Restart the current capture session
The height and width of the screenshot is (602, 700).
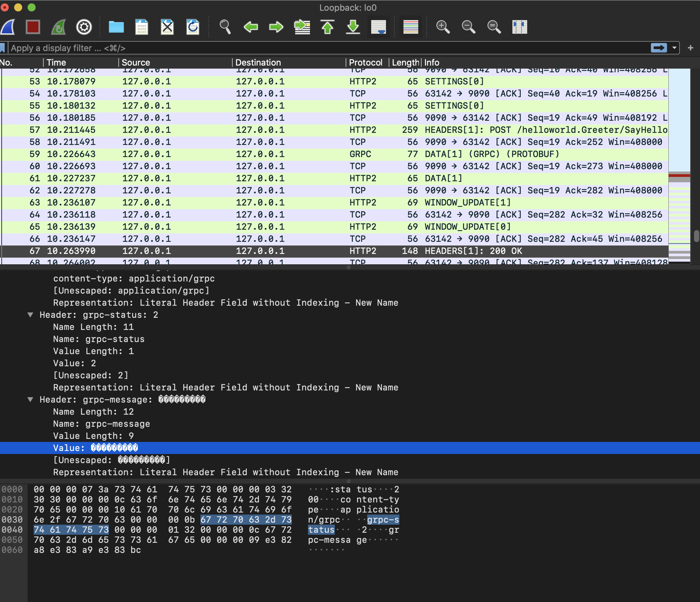pyautogui.click(x=57, y=27)
